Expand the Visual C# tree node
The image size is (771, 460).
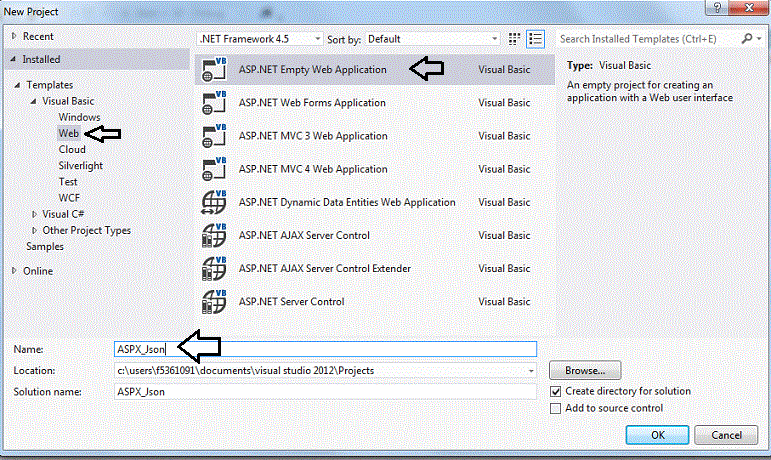coord(34,214)
